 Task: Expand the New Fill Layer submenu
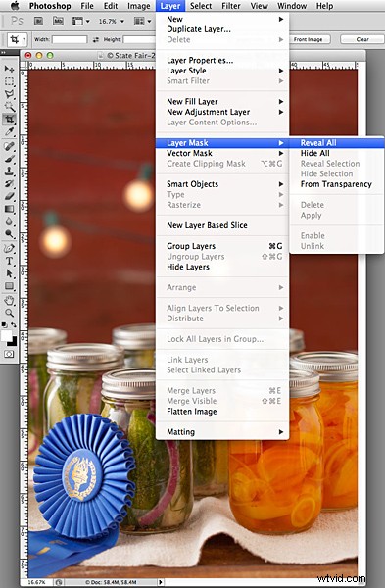281,102
